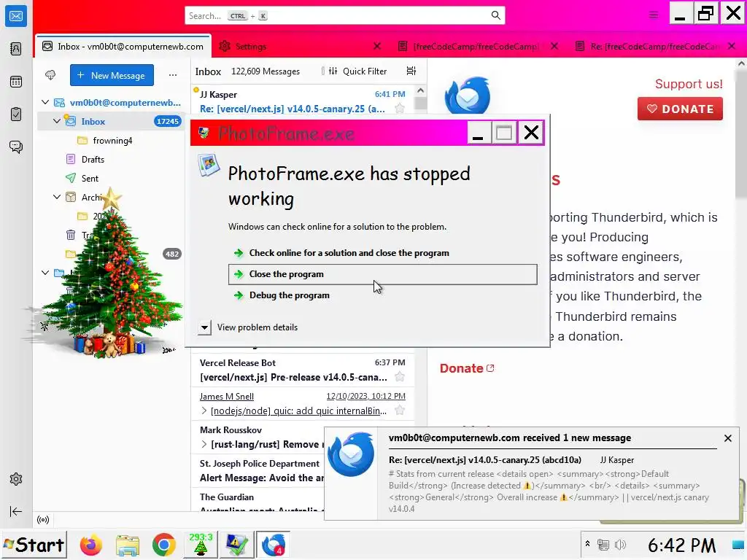
Task: Click the red DONATE button
Action: point(680,109)
